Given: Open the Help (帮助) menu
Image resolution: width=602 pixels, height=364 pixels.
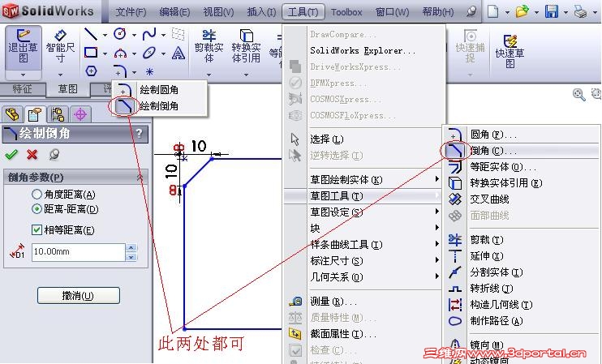Looking at the screenshot, I should click(438, 12).
